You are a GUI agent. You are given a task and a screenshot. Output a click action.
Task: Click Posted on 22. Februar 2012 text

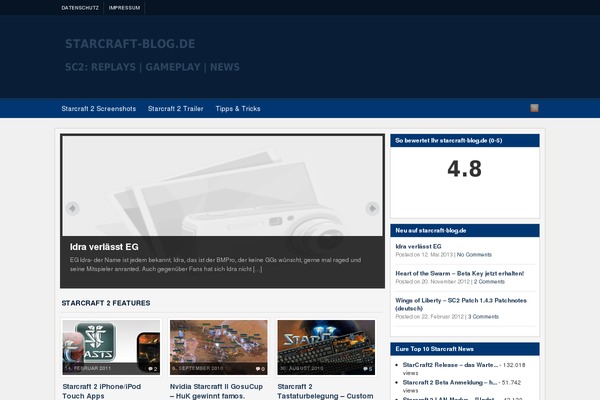[430, 317]
